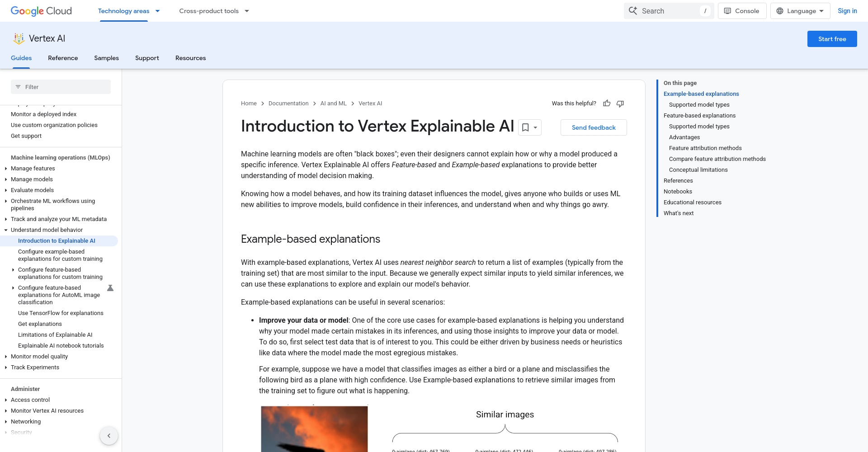Expand Monitor model quality section

(6, 357)
